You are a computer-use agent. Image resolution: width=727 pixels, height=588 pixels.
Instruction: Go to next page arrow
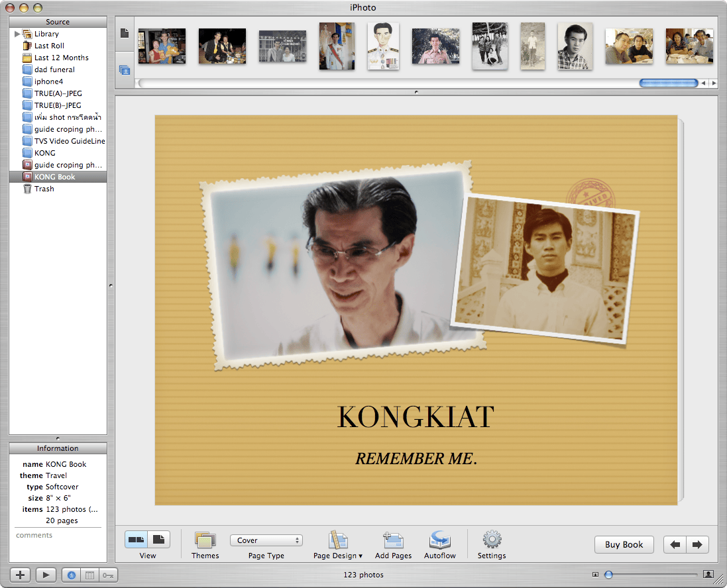click(697, 544)
